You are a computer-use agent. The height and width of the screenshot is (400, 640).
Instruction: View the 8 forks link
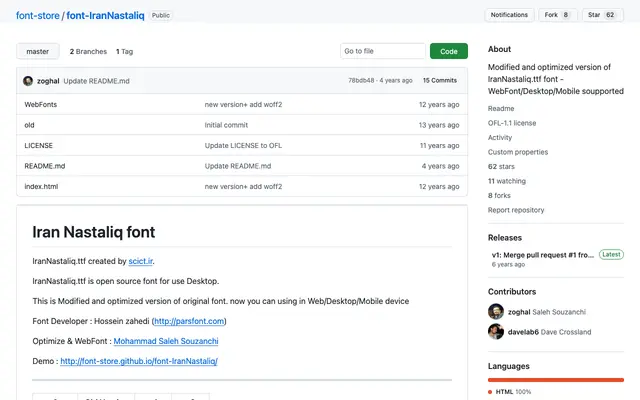point(499,196)
